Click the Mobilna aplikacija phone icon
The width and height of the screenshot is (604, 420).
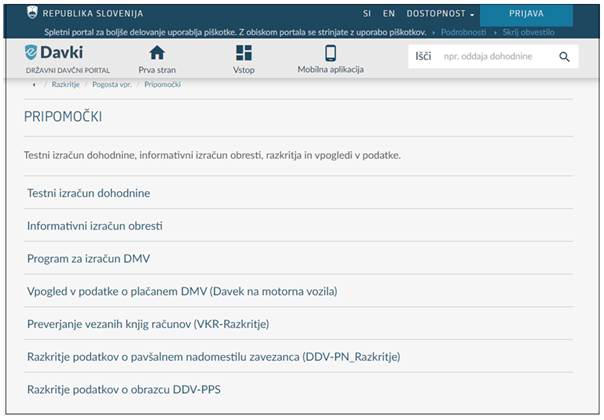coord(330,53)
